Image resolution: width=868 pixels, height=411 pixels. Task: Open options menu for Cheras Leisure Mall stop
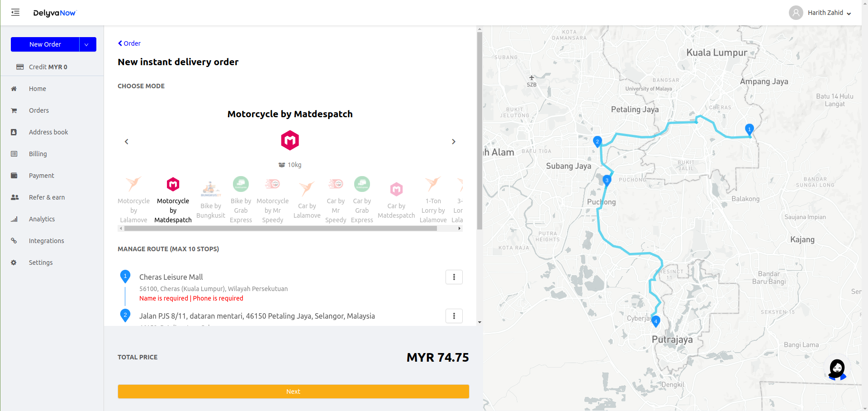[x=454, y=277]
